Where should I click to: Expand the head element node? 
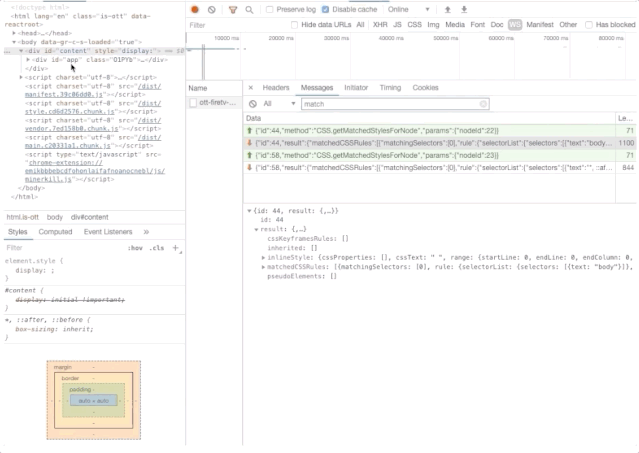pyautogui.click(x=14, y=33)
